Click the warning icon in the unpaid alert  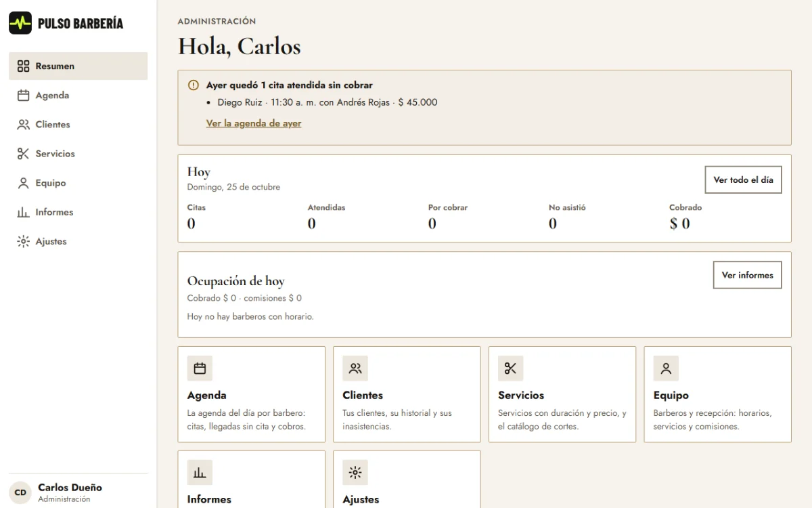click(194, 85)
